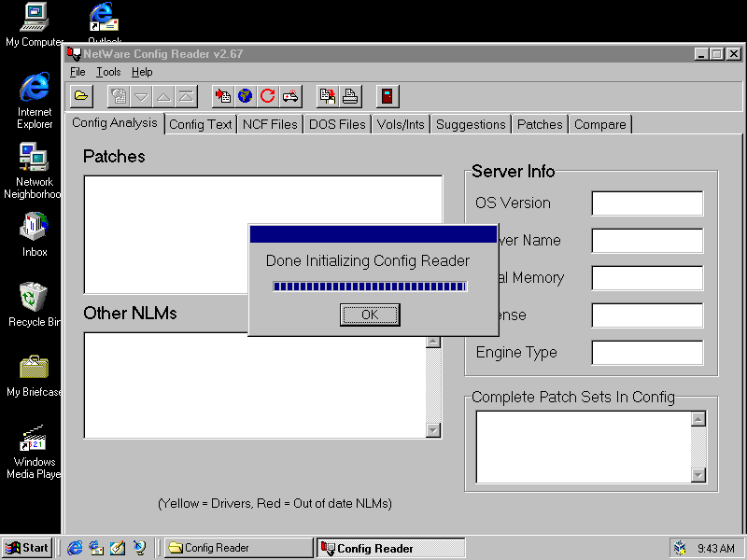Viewport: 747px width, 560px height.
Task: Switch to the Vols/Ints tab
Action: (401, 124)
